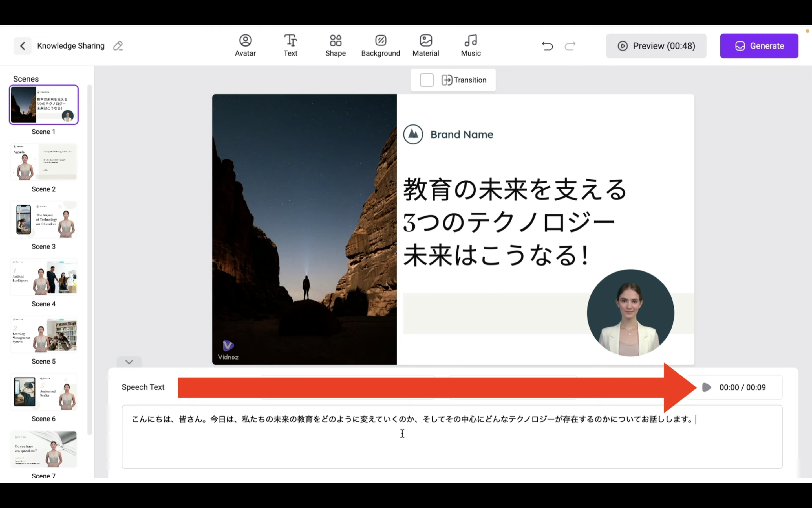Redo the last action

570,46
